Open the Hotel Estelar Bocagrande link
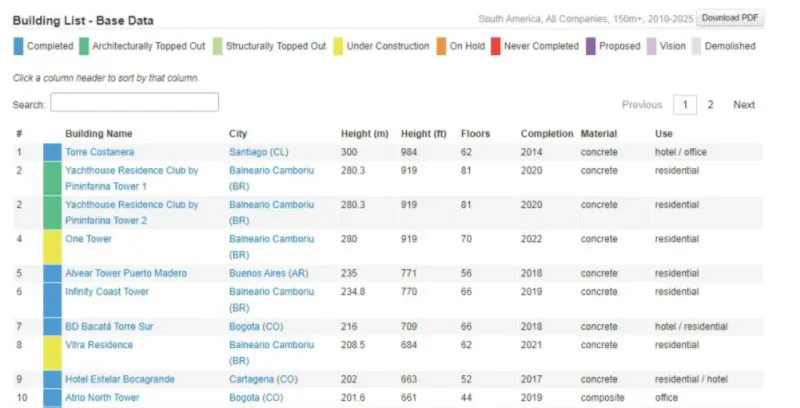Viewport: 800px width, 408px height. (x=119, y=379)
